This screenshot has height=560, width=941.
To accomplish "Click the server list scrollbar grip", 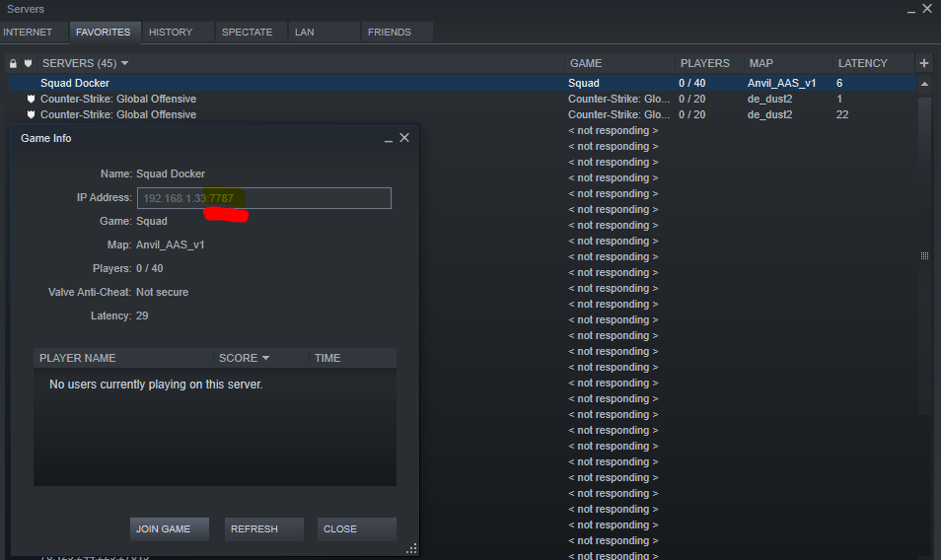I will click(925, 256).
